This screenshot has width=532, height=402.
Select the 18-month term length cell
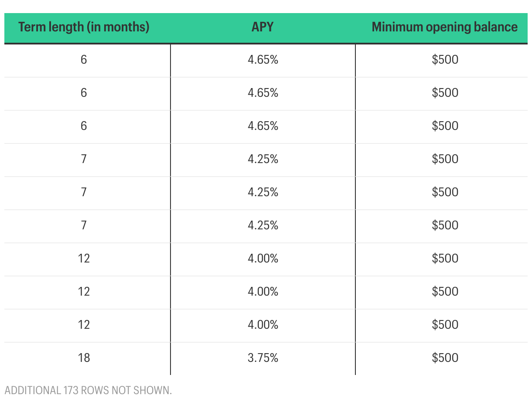[84, 358]
